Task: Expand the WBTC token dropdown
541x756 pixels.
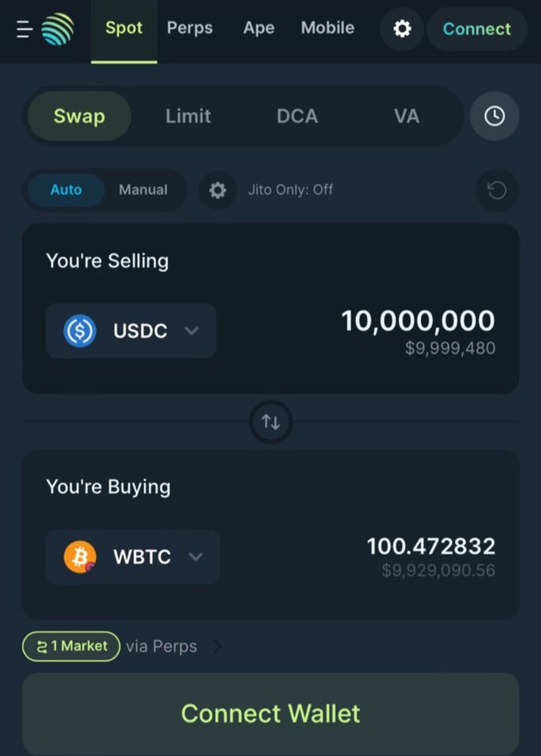Action: [133, 557]
